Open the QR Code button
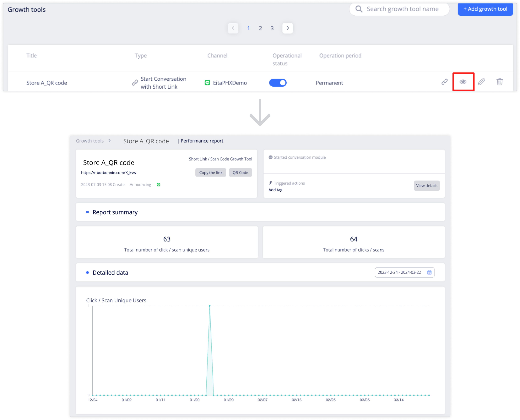This screenshot has height=420, width=520. point(240,172)
